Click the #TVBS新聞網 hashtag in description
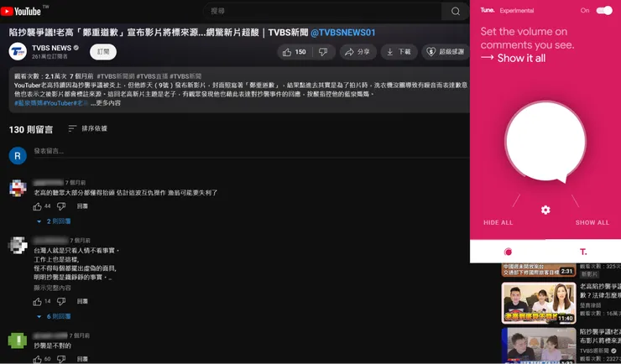Viewport: 621px width, 364px height. [115, 76]
